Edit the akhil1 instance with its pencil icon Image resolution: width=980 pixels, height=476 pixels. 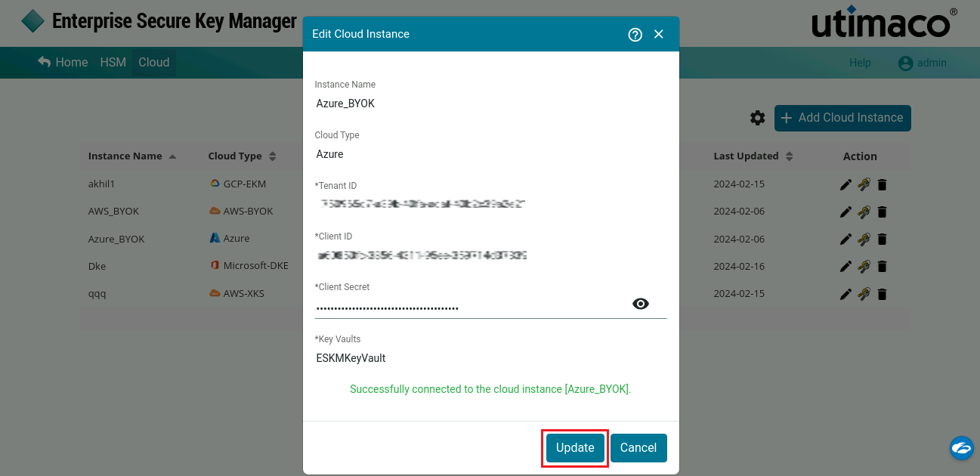846,184
